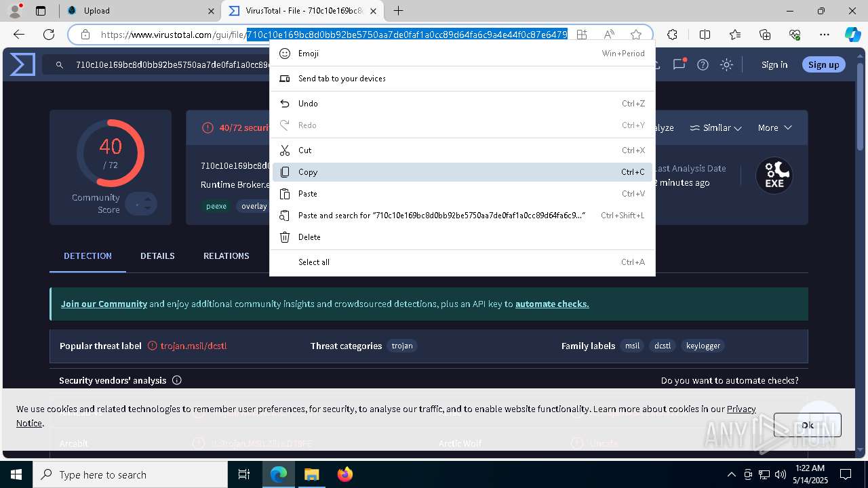The width and height of the screenshot is (868, 488).
Task: Open File Explorer from taskbar
Action: point(311,474)
